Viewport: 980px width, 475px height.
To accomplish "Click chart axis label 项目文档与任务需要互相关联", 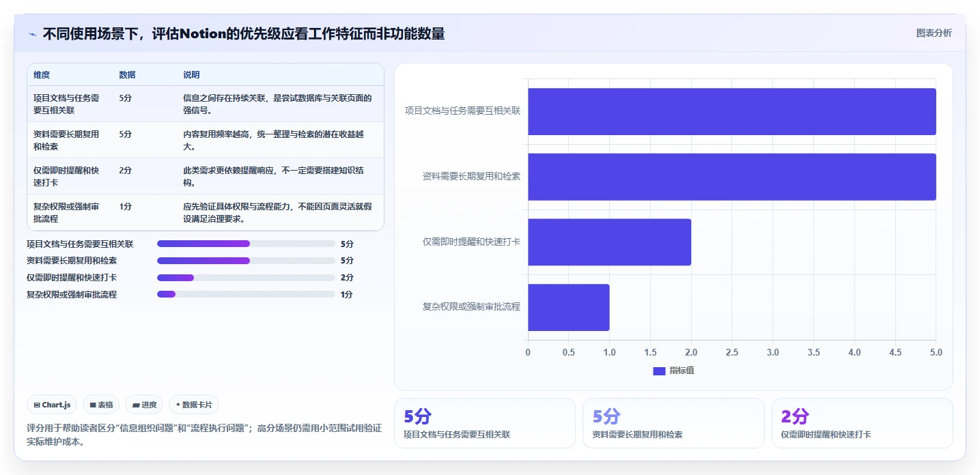I will tap(462, 111).
